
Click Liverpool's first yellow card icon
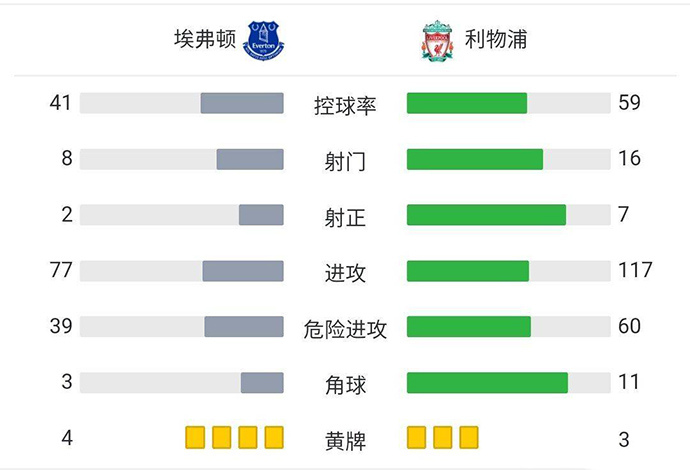click(417, 437)
